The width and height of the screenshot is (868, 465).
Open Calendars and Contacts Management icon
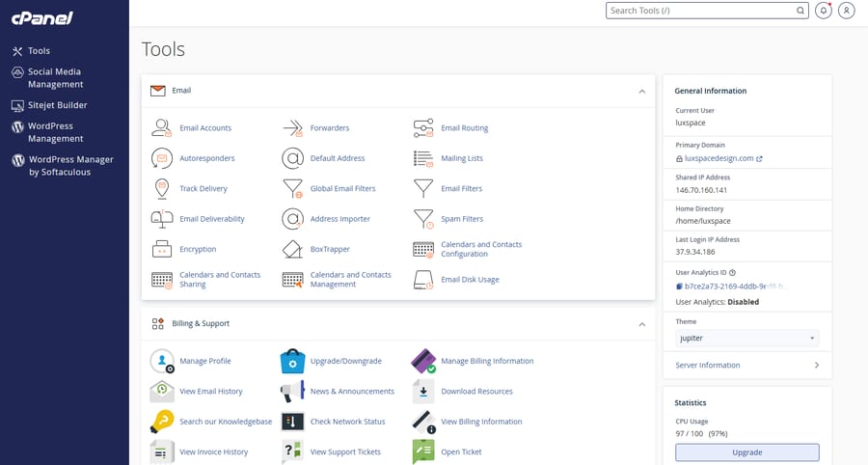(x=293, y=280)
